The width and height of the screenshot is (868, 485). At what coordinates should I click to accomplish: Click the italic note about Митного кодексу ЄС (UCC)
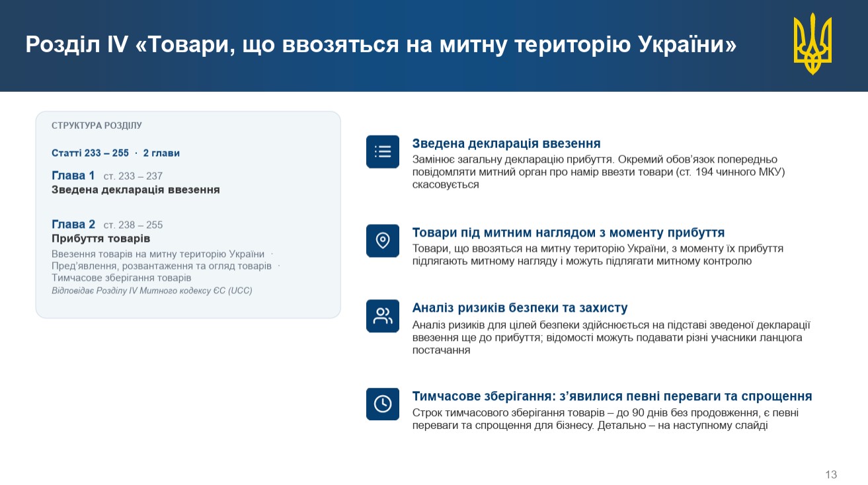(152, 291)
